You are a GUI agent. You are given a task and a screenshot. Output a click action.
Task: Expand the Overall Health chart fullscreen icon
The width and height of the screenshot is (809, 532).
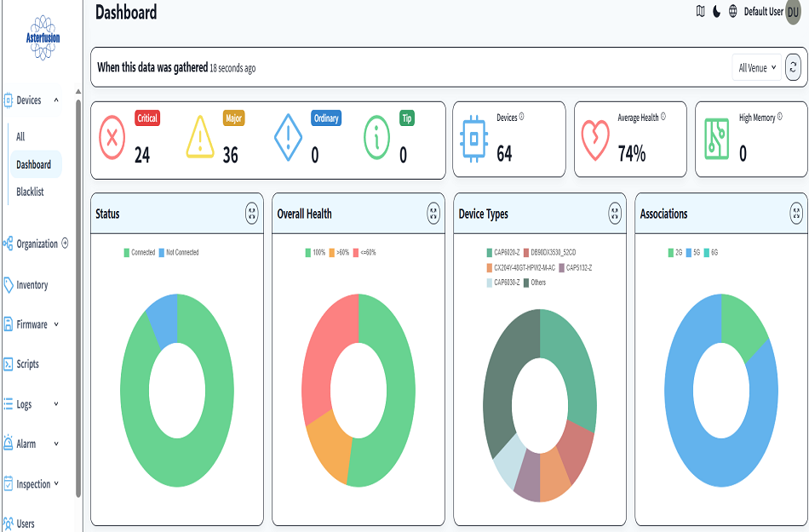433,214
